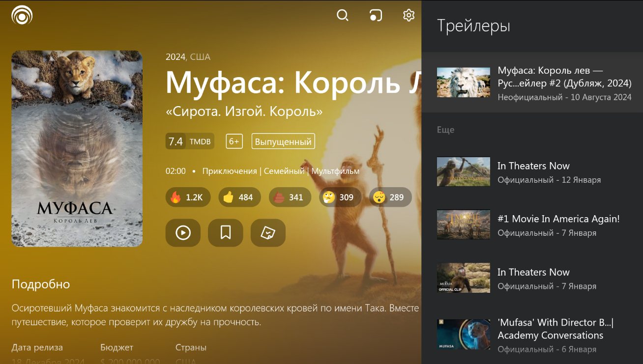This screenshot has width=643, height=364.
Task: Select the sleeping-face reaction showing 289
Action: point(390,197)
